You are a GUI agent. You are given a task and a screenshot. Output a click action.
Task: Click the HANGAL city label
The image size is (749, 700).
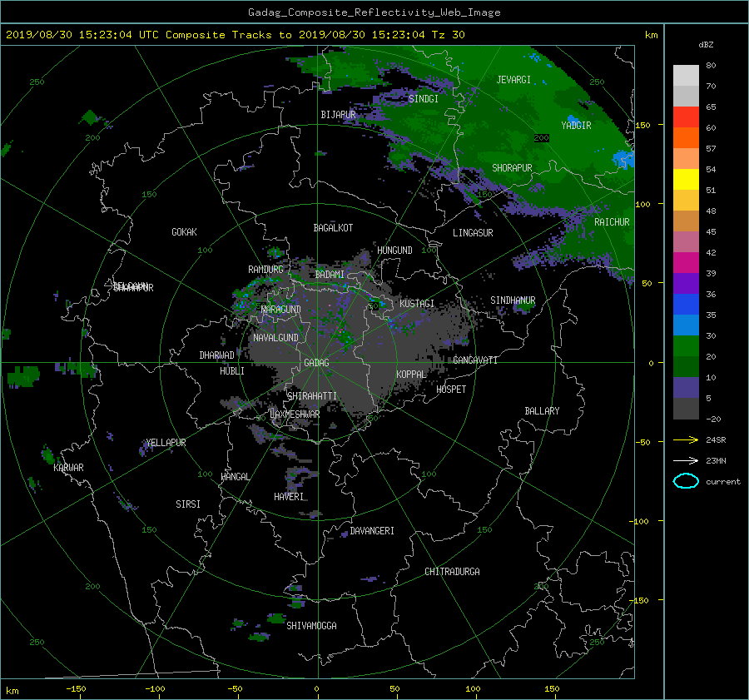click(x=235, y=477)
